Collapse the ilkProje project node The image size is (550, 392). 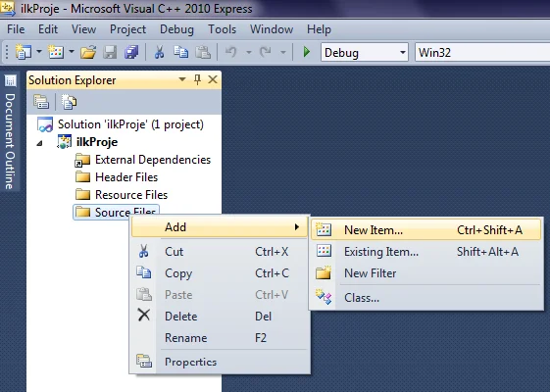pyautogui.click(x=39, y=143)
